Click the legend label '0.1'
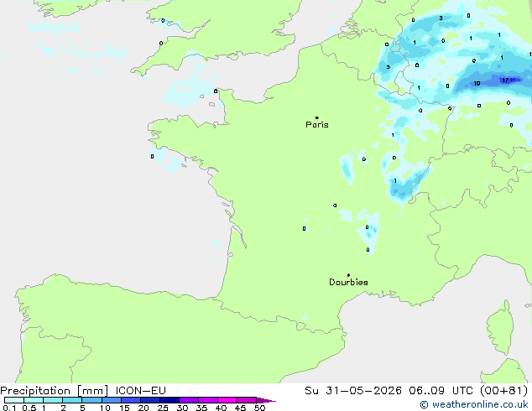532x411 pixels. tap(9, 408)
